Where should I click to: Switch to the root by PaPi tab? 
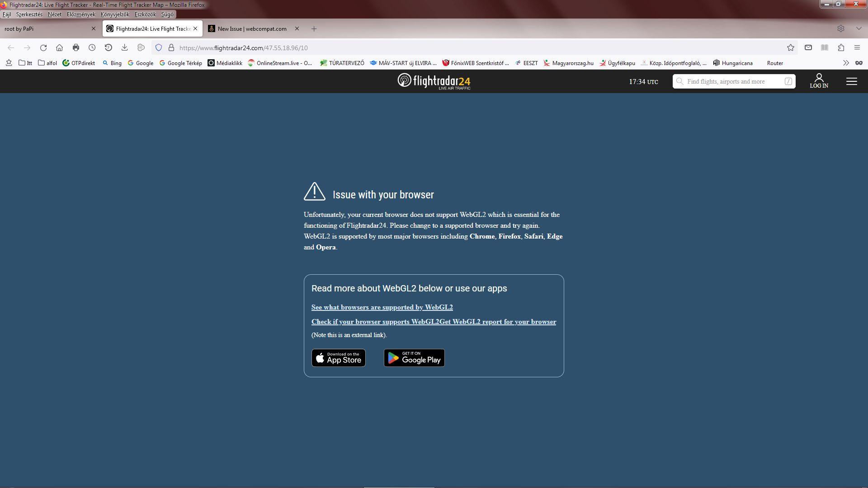click(x=45, y=28)
